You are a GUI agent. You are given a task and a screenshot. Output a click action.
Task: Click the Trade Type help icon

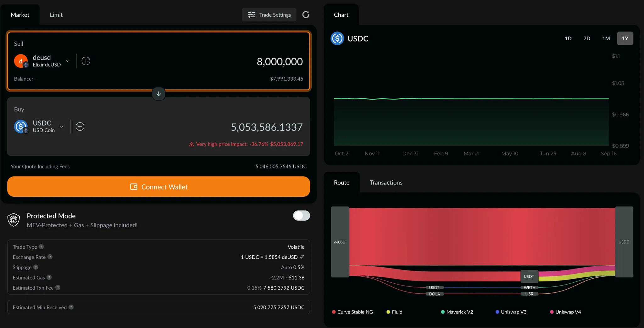click(41, 247)
